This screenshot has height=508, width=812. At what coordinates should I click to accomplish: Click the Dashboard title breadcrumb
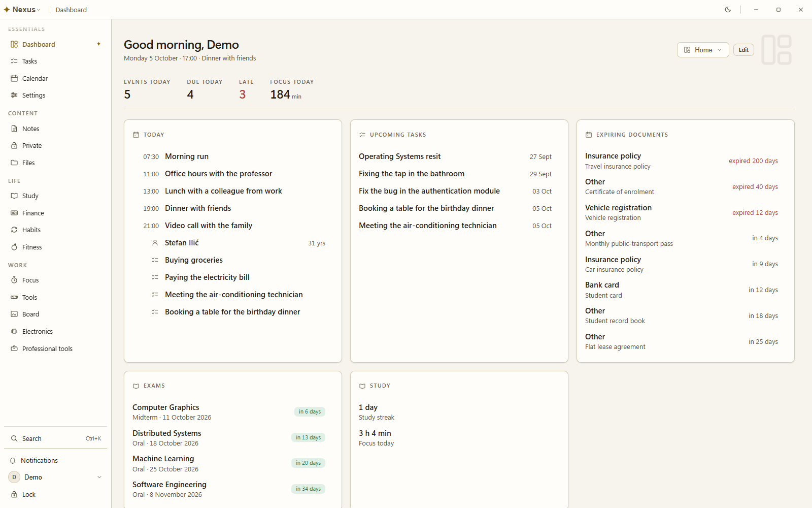coord(71,10)
